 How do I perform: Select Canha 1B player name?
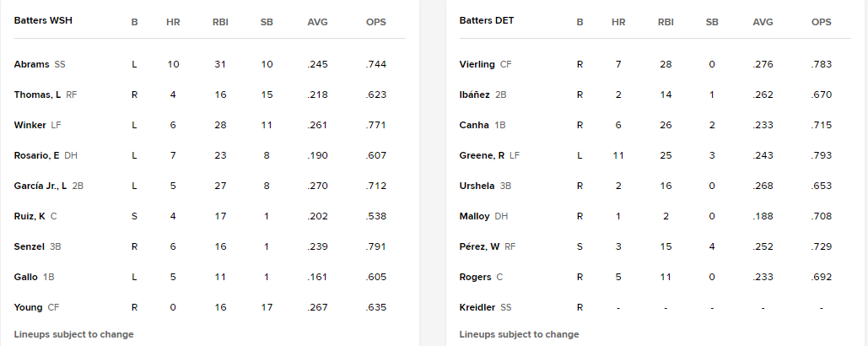474,125
